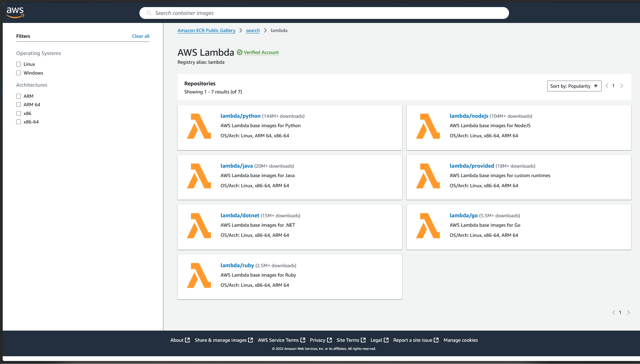
Task: Click external icon beside Site Terms
Action: tap(363, 340)
